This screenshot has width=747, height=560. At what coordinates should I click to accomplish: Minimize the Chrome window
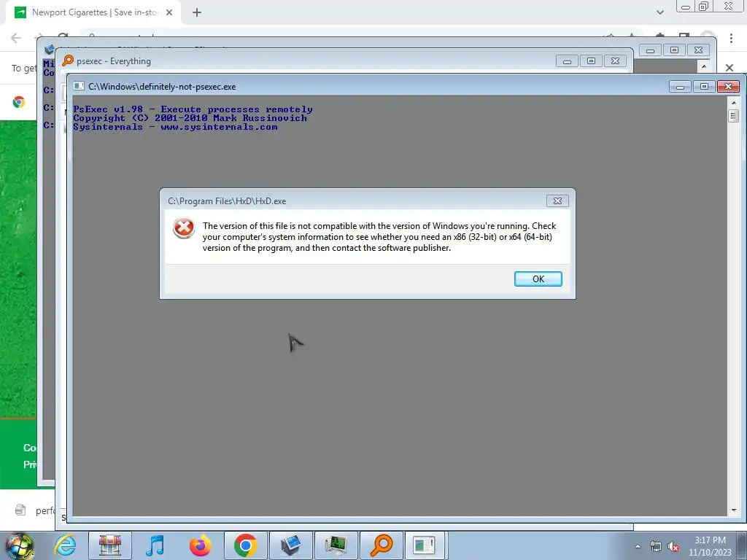tap(686, 6)
